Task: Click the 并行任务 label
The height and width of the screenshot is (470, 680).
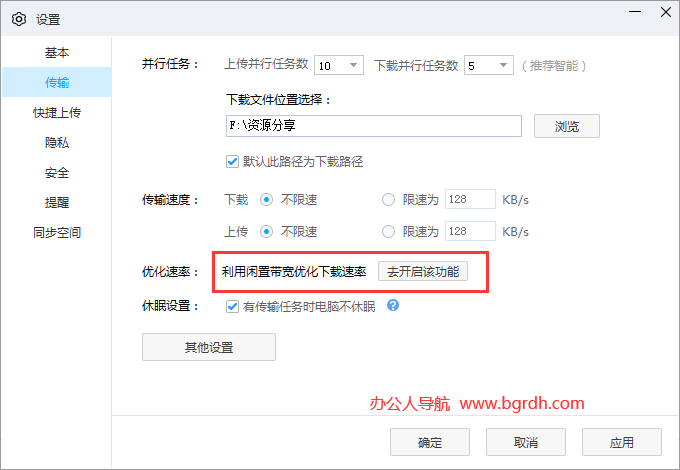Action: [x=170, y=64]
